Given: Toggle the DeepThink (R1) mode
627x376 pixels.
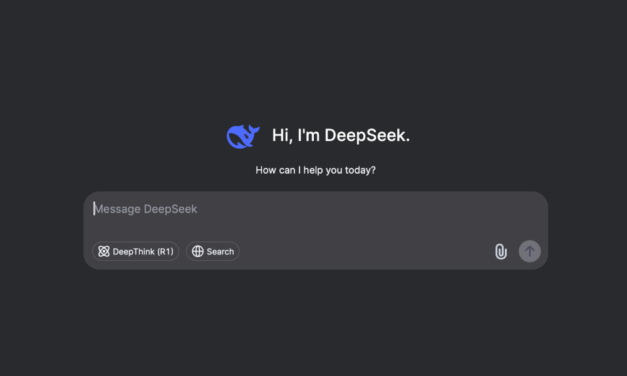Looking at the screenshot, I should click(x=136, y=251).
